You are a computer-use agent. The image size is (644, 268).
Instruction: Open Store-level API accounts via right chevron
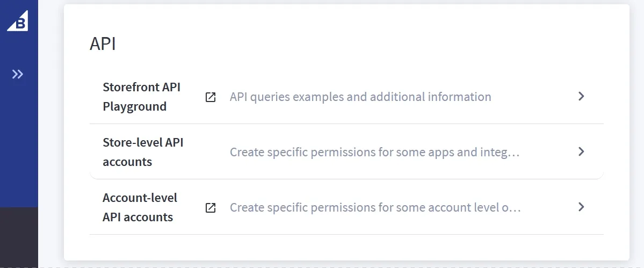tap(581, 152)
